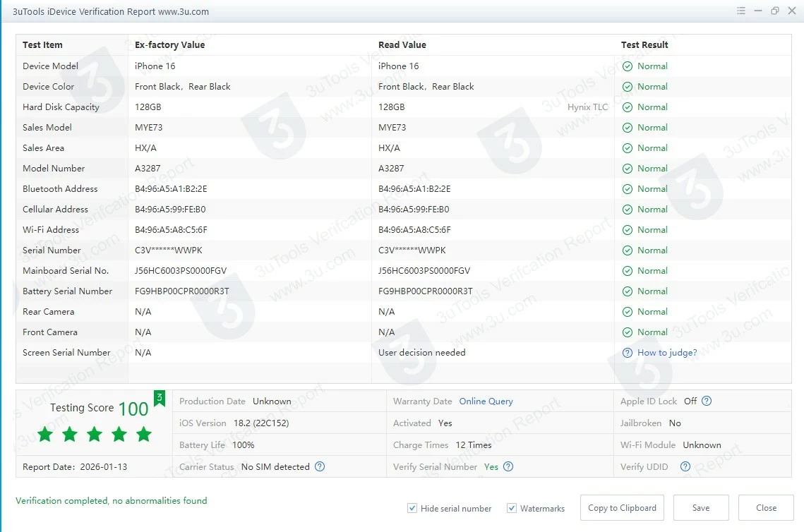Disable the Watermarks checkbox

[512, 508]
